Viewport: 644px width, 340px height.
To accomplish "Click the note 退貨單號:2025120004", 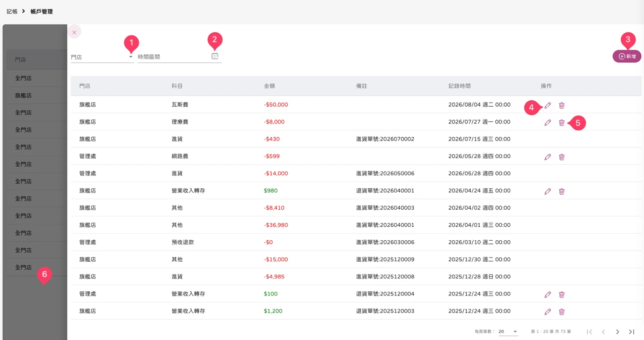I will [x=385, y=293].
